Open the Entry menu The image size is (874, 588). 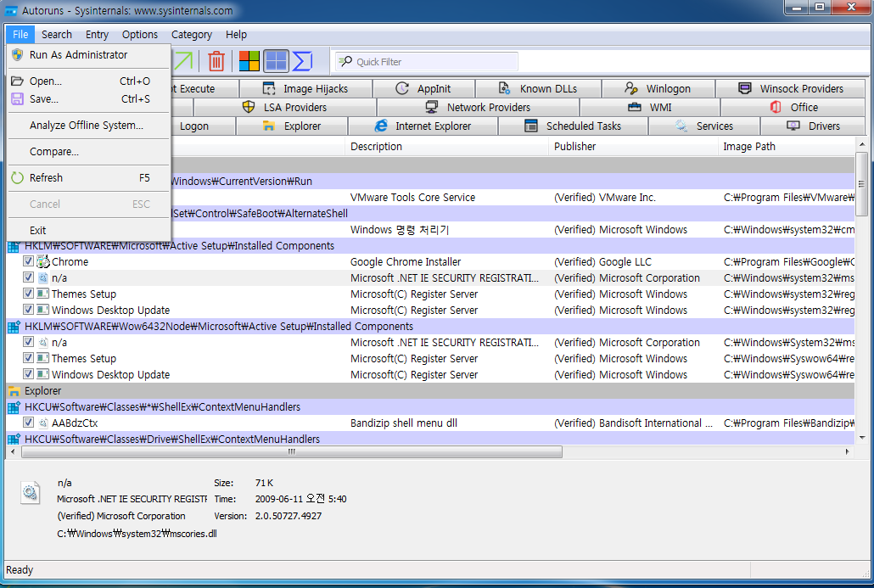97,35
